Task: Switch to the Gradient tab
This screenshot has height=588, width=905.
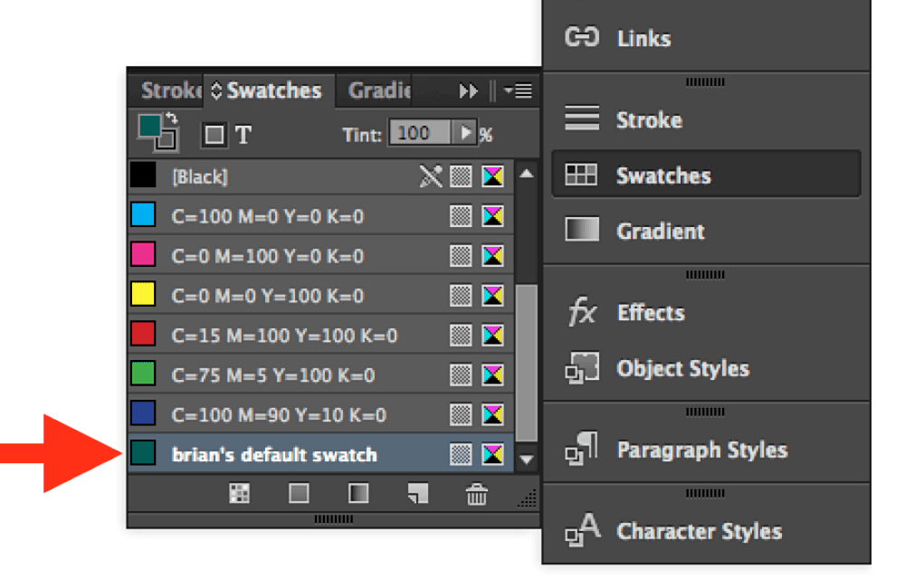Action: click(x=376, y=90)
